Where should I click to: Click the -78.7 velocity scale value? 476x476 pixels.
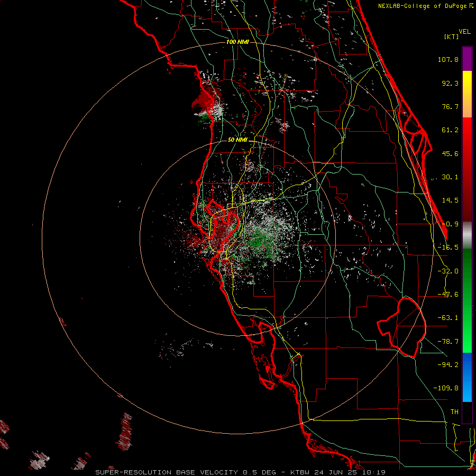pos(448,342)
